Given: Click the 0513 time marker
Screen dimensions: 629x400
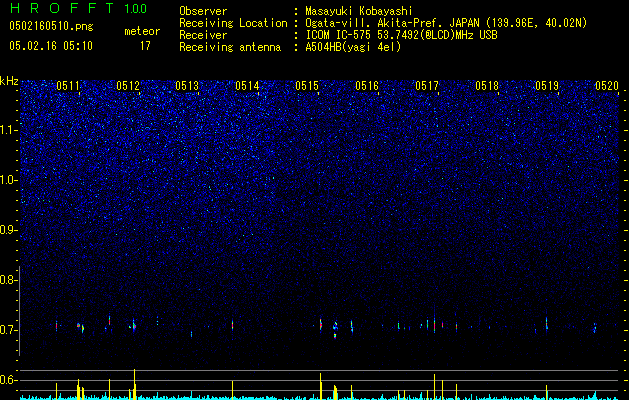Looking at the screenshot, I should click(187, 86).
